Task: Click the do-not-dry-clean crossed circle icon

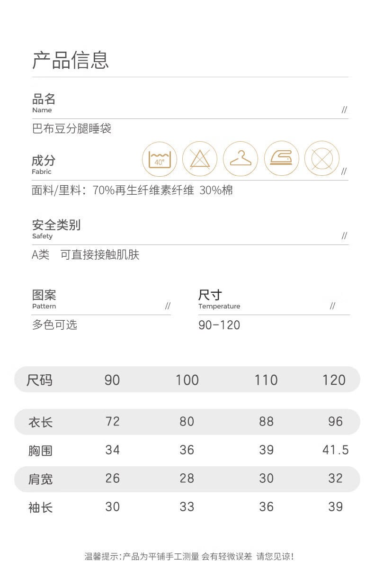Action: [322, 159]
